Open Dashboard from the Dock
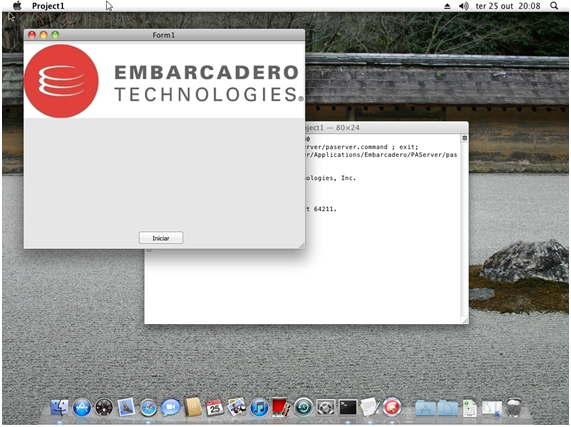 (x=104, y=407)
